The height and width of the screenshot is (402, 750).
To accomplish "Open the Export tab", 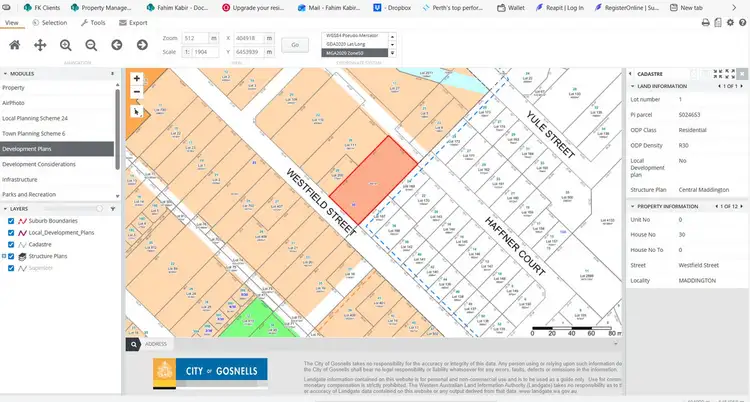I will point(133,22).
